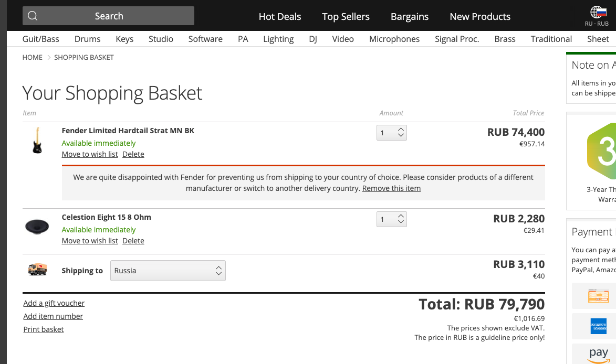The image size is (616, 364).
Task: Click Fender total price RUB 74,400
Action: click(516, 132)
